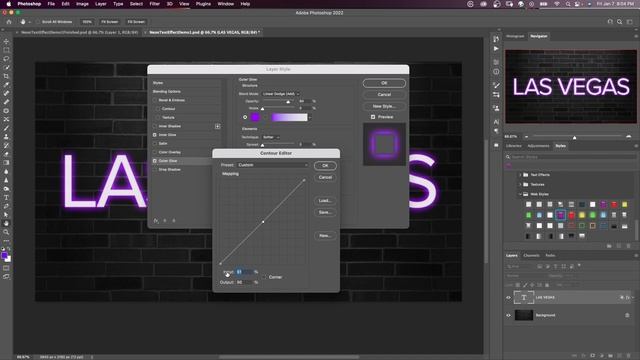This screenshot has width=640, height=360.
Task: Zoom in with large mountain icon in Navigator
Action: tap(628, 136)
